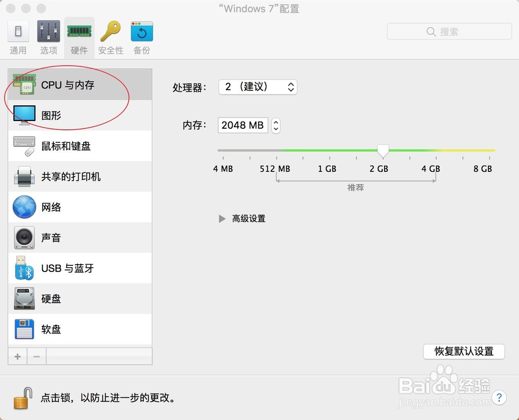Select the 软盘 floppy disk row

(x=80, y=329)
